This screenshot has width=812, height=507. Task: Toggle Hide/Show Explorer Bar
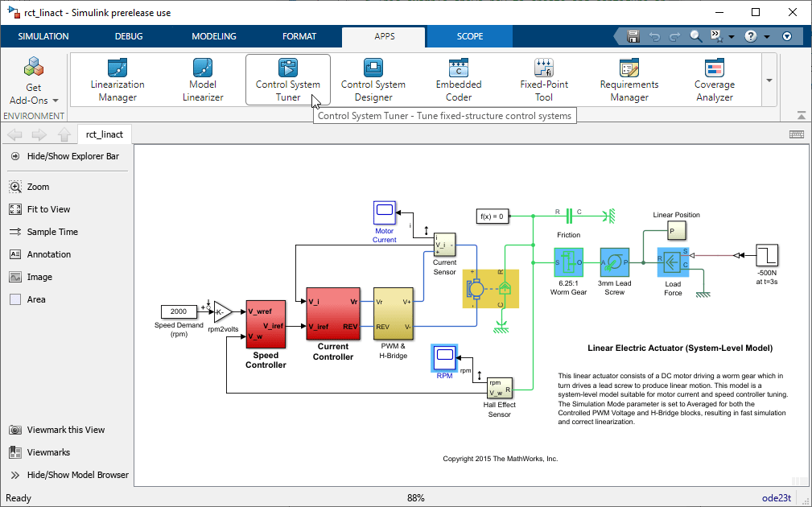tap(66, 156)
